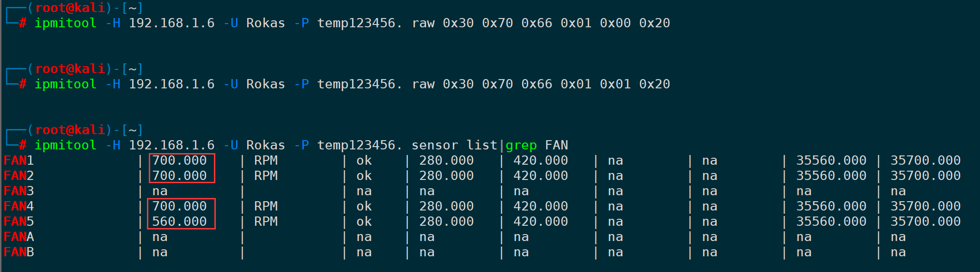This screenshot has height=272, width=980.
Task: Click the 0x00 byte in first command
Action: (615, 23)
